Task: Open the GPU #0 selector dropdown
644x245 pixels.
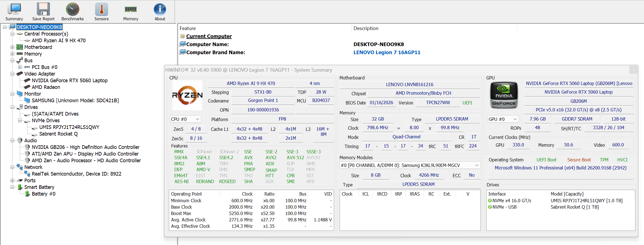Action: 503,119
